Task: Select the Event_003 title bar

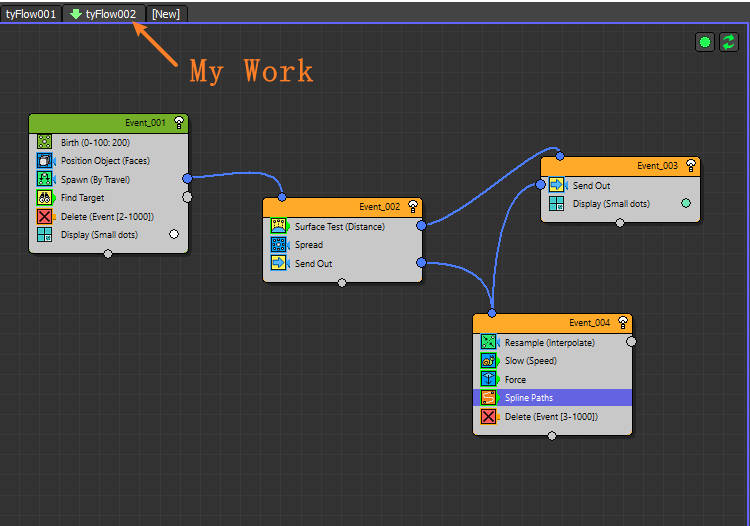Action: (620, 166)
